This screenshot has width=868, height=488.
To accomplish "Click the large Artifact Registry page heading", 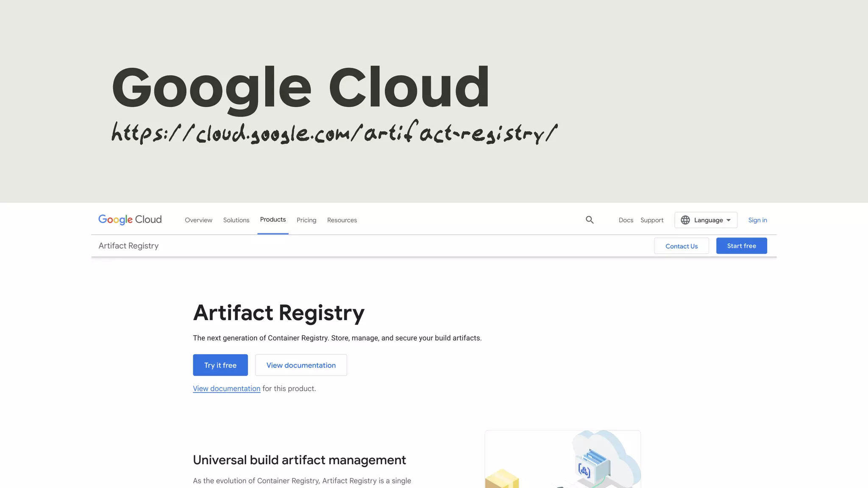I will [278, 313].
